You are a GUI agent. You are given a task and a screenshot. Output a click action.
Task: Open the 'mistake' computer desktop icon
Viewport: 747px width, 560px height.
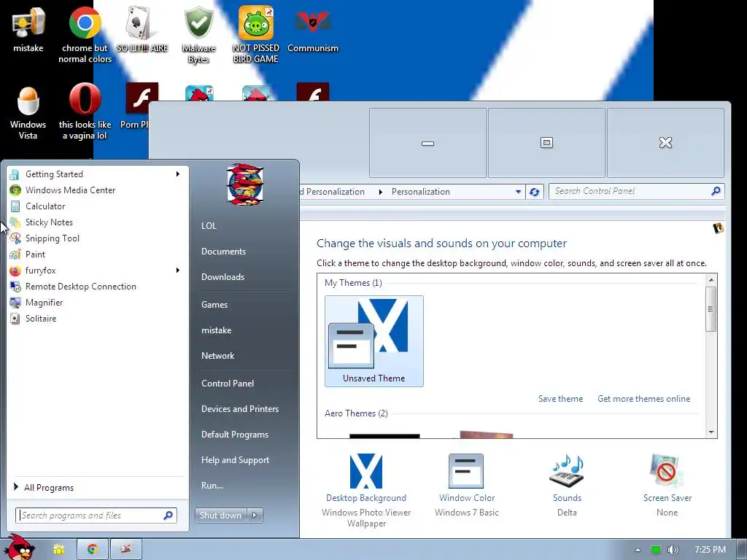(28, 29)
